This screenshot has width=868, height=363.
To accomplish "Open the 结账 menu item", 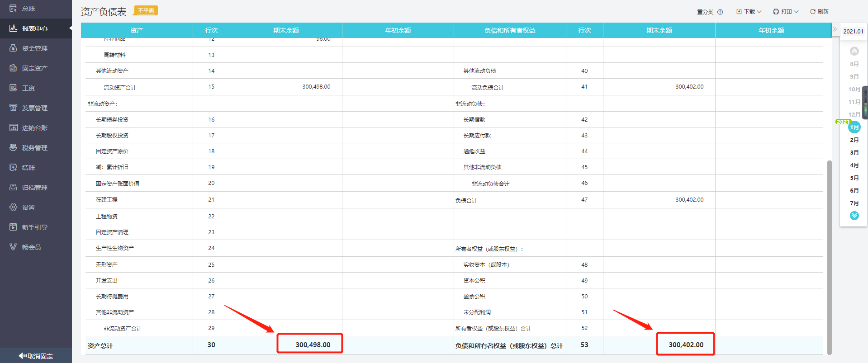I will point(28,168).
